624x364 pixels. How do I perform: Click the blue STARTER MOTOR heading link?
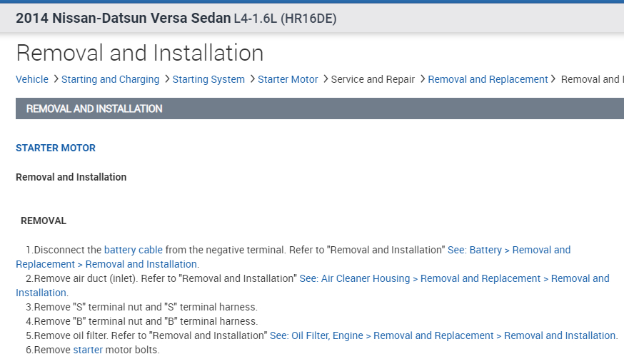tap(56, 148)
